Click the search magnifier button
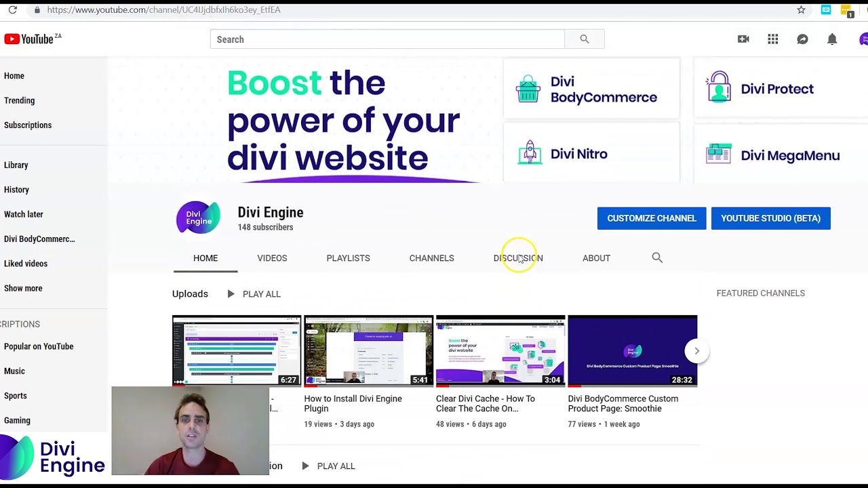The image size is (868, 488). tap(585, 39)
